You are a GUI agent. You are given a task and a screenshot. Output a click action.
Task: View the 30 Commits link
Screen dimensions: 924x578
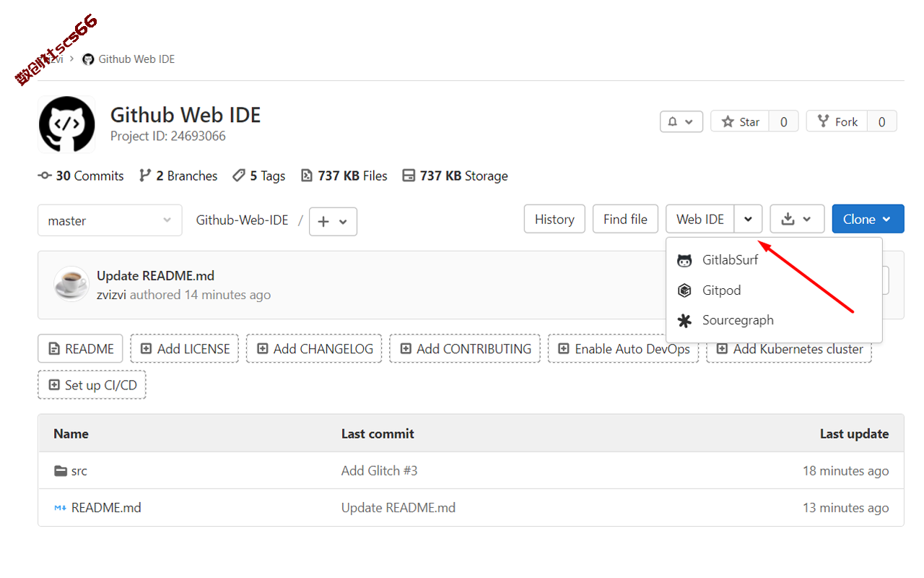tap(81, 176)
